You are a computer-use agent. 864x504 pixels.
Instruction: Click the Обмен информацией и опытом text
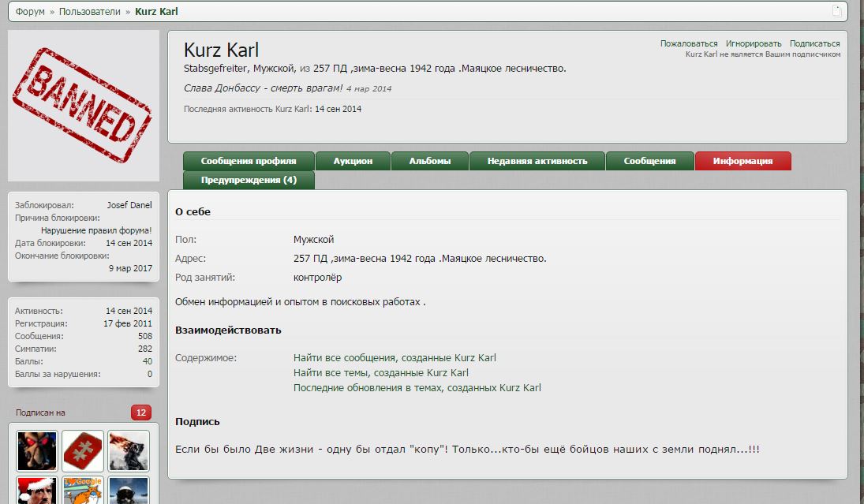coord(301,302)
